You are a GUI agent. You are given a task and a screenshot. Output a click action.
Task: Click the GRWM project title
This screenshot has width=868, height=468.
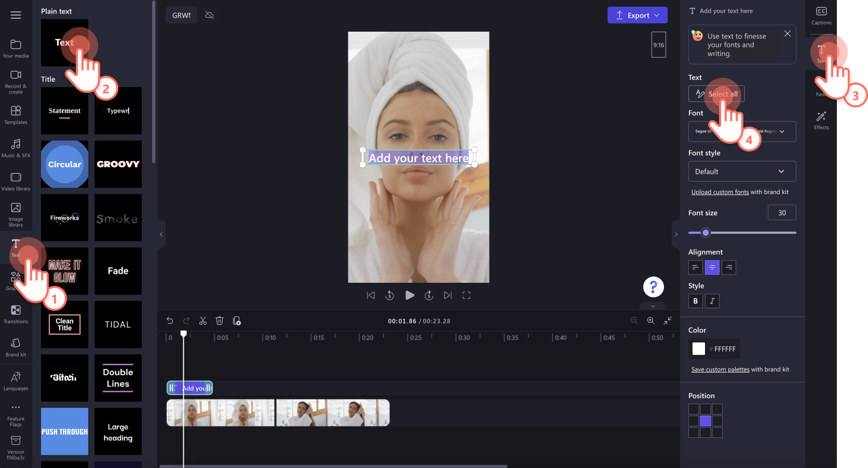[181, 15]
